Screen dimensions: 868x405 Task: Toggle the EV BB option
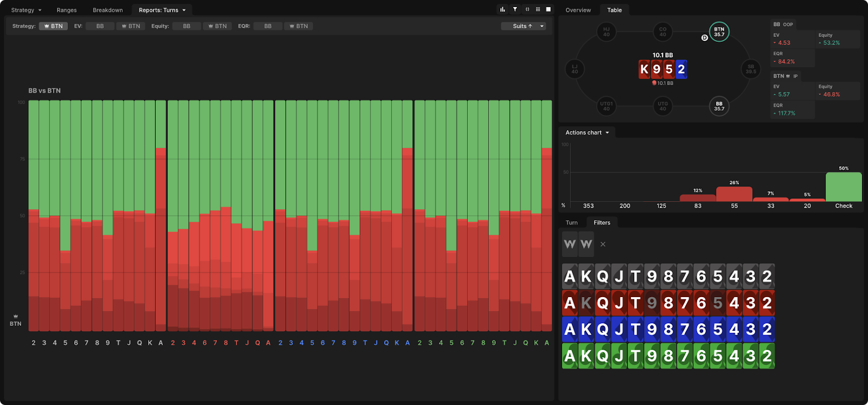point(100,26)
